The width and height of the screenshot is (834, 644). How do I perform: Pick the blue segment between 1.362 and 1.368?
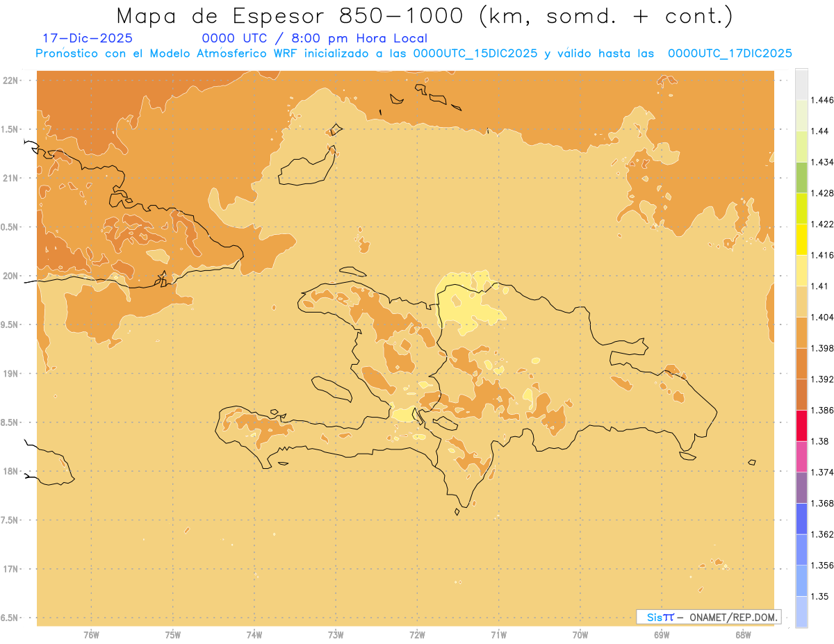(x=801, y=519)
